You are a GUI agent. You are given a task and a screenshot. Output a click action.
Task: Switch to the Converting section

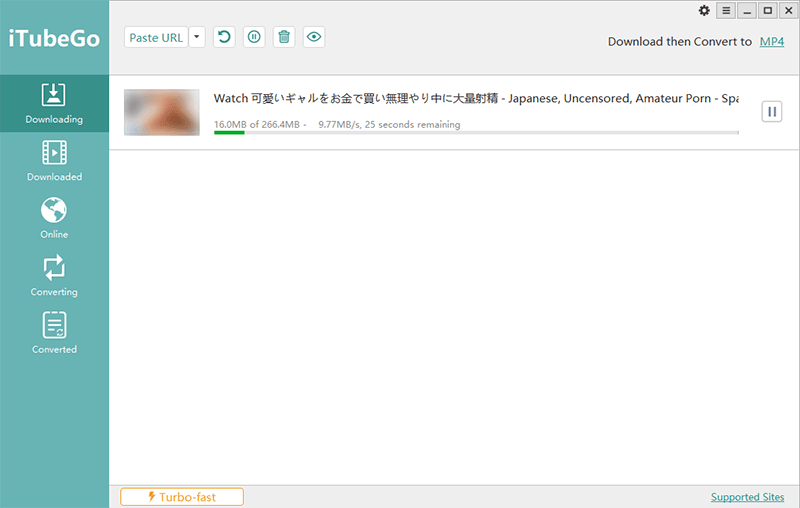(54, 276)
